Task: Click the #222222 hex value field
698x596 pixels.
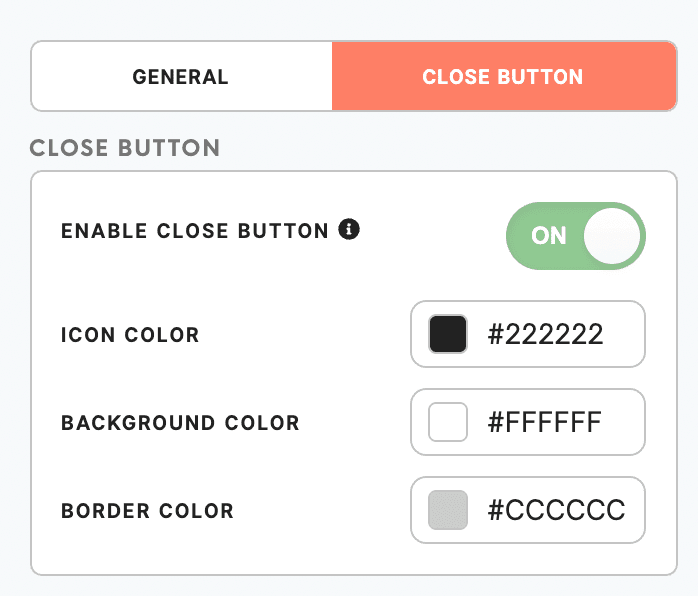Action: click(545, 334)
